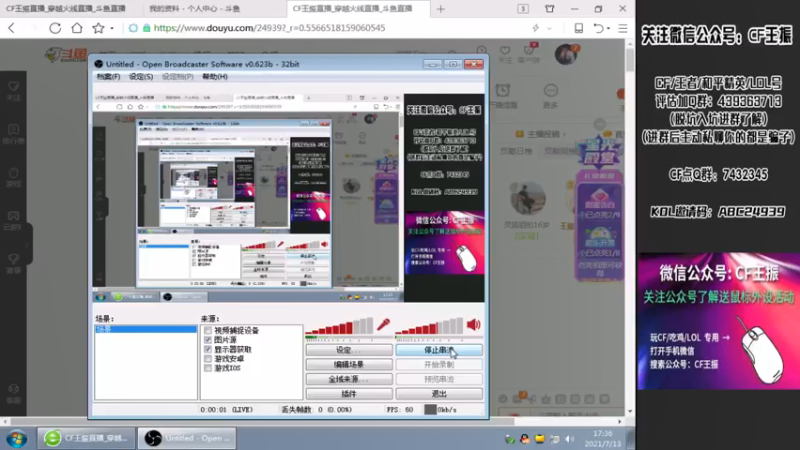The height and width of the screenshot is (450, 800).
Task: Click the QQ penguin tray icon
Action: point(524,439)
